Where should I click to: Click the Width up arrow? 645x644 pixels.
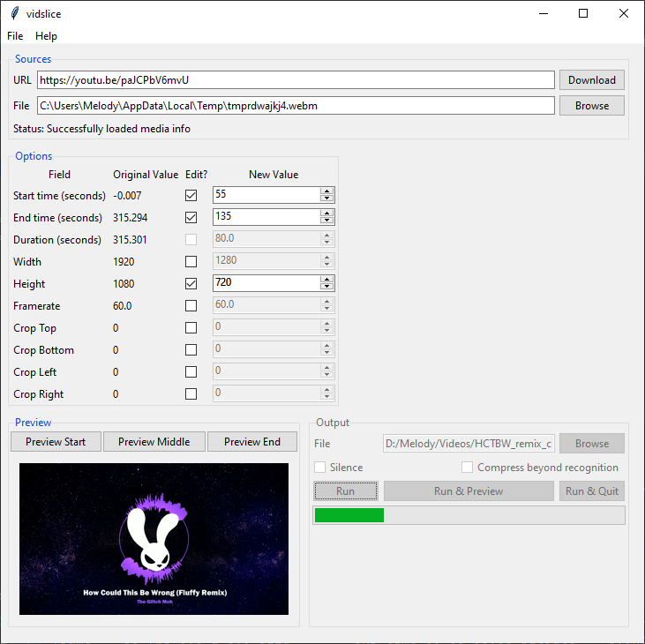tap(326, 258)
